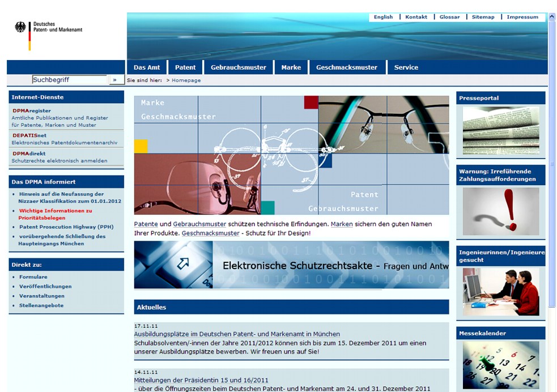Click the Irreführende Zahlungsaufforderungen warning heading

(498, 175)
